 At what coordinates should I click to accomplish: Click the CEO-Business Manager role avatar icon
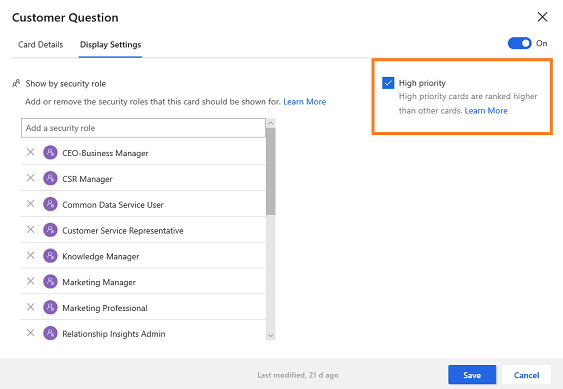pos(50,153)
